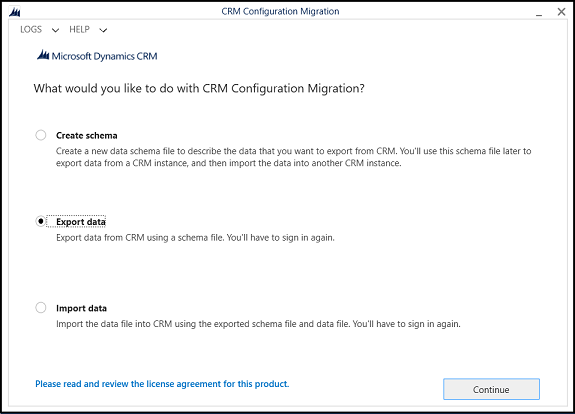Close the CRM Configuration Migration window
The height and width of the screenshot is (414, 575).
pos(561,12)
